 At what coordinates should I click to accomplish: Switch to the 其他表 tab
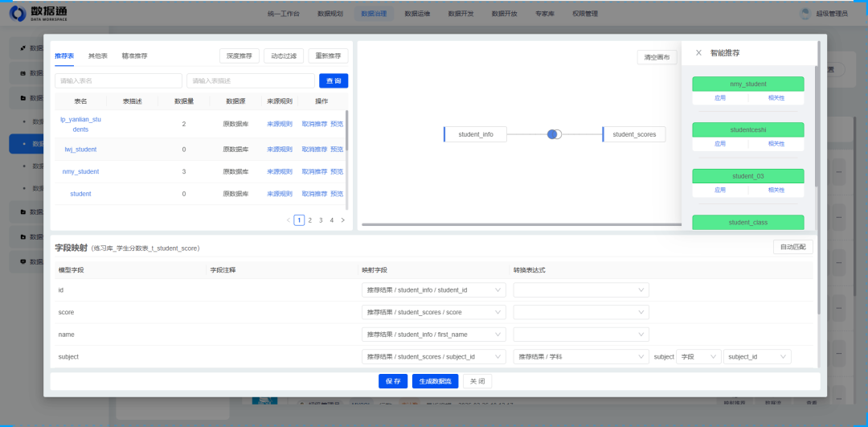click(x=98, y=56)
